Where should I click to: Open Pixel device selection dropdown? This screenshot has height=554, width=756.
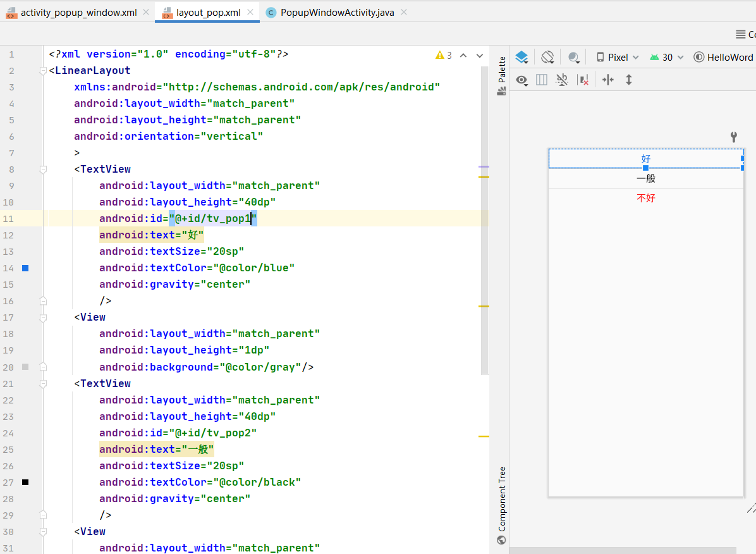[x=618, y=58]
